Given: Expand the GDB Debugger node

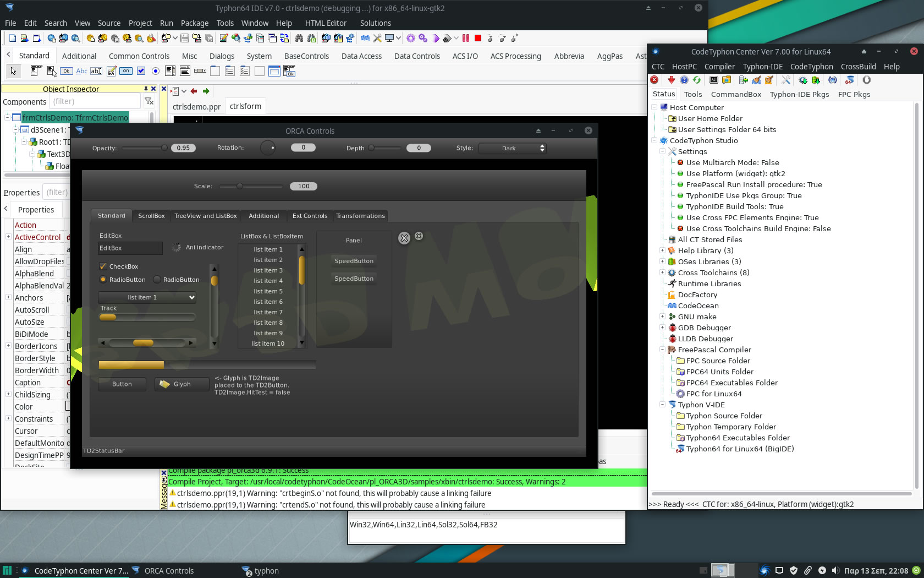Looking at the screenshot, I should [x=662, y=328].
